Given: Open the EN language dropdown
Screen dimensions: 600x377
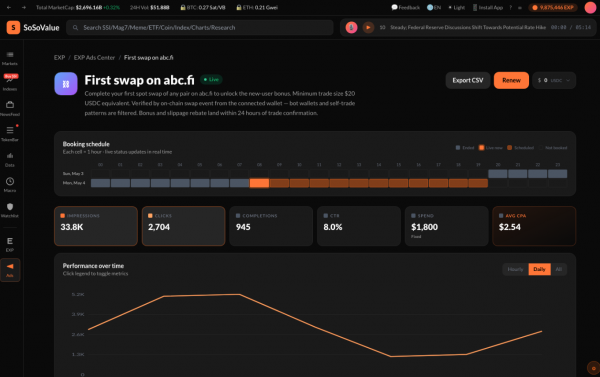Looking at the screenshot, I should coord(434,7).
